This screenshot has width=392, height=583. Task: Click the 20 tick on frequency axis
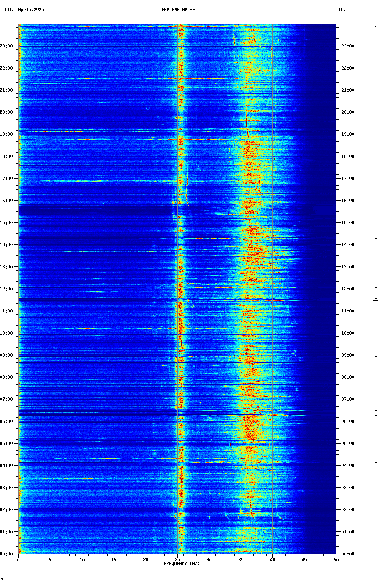pyautogui.click(x=146, y=560)
